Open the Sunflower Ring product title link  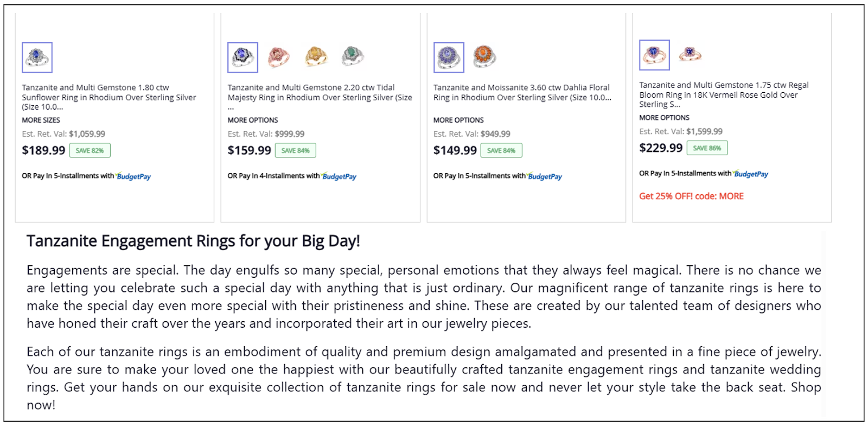point(108,97)
